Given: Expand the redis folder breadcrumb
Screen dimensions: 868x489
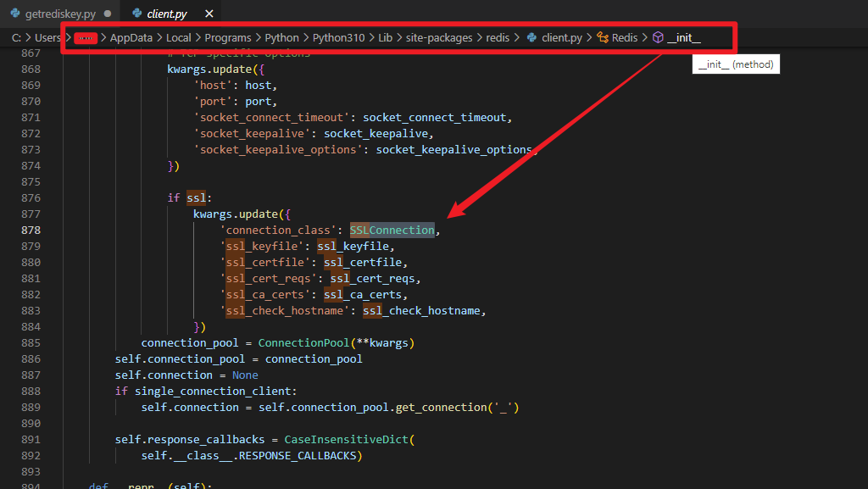Looking at the screenshot, I should pos(498,37).
